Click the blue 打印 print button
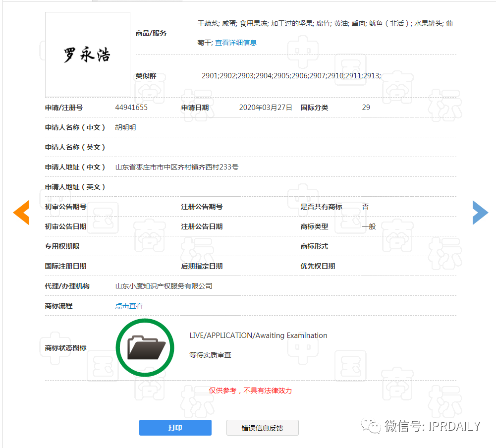The width and height of the screenshot is (496, 448). click(x=175, y=428)
